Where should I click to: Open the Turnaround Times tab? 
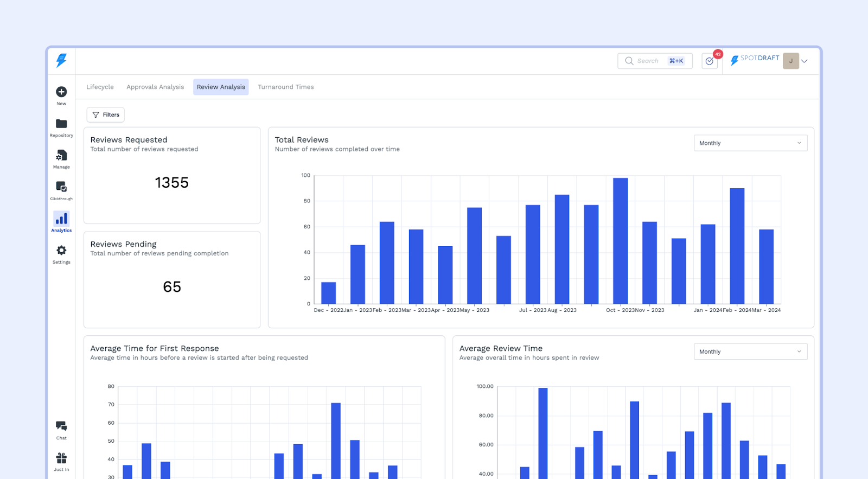click(286, 87)
